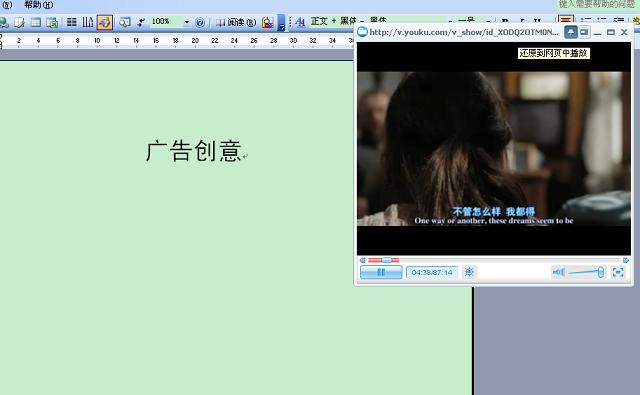Pause the video with the pause button
The width and height of the screenshot is (640, 395).
click(x=381, y=272)
